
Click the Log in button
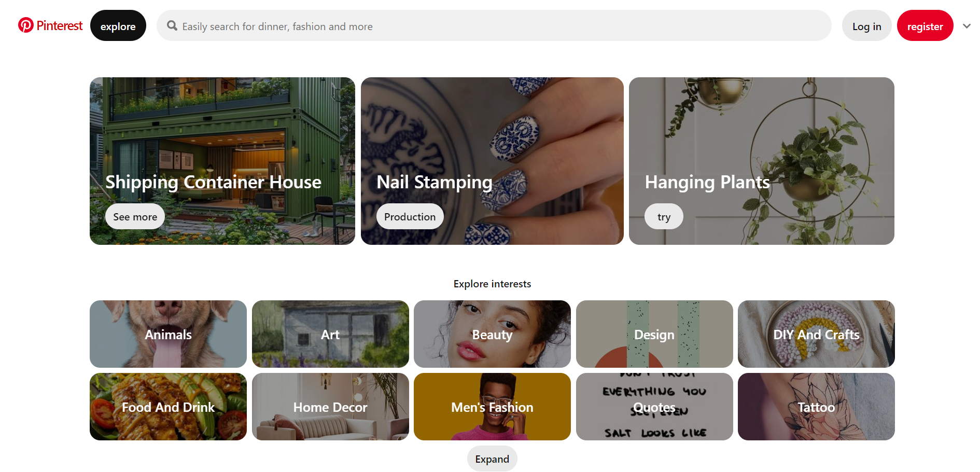click(866, 26)
